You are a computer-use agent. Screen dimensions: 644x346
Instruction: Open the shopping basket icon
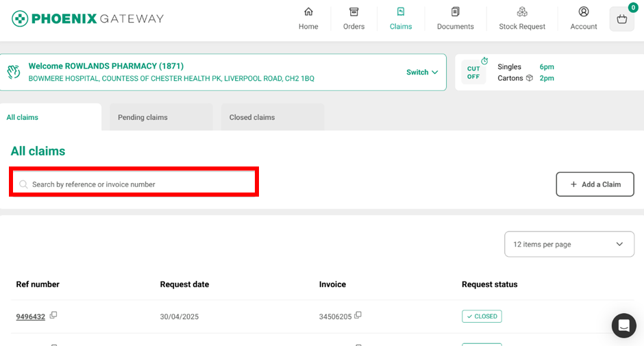pos(621,19)
